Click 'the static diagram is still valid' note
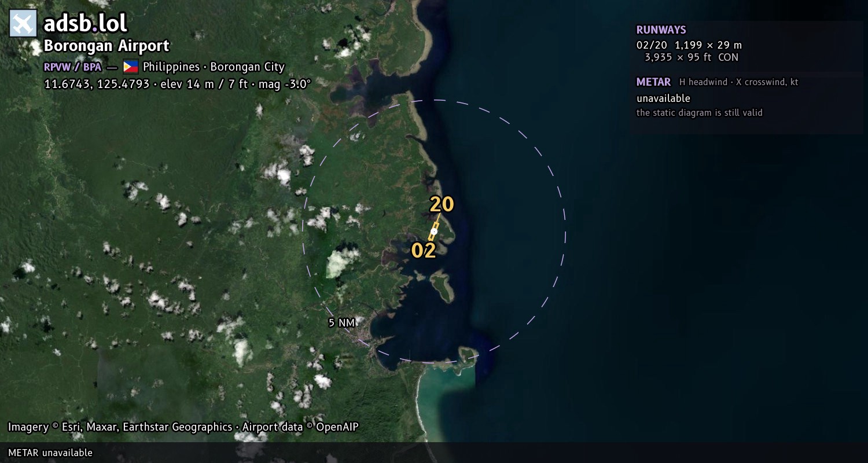 [x=700, y=113]
